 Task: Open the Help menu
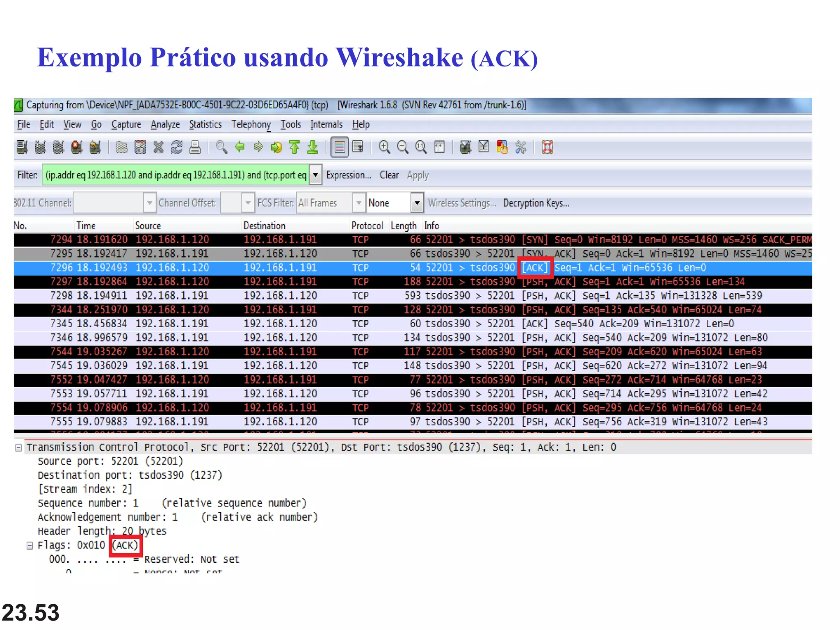pos(361,124)
